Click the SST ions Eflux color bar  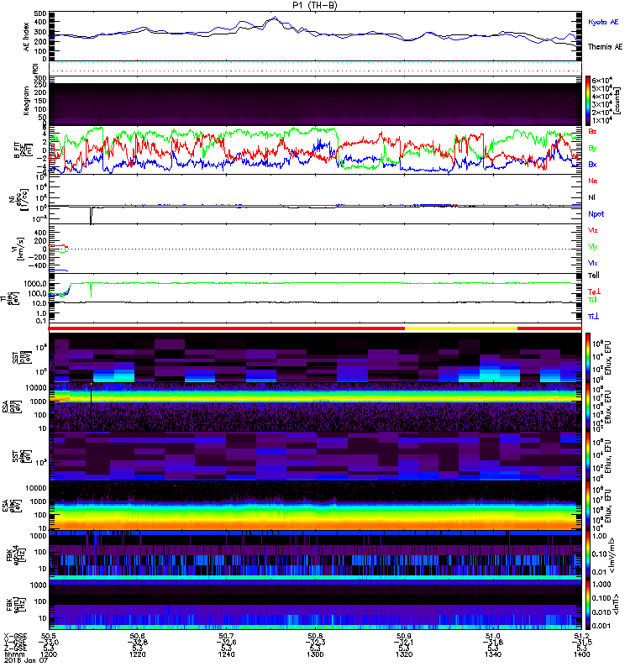[588, 358]
